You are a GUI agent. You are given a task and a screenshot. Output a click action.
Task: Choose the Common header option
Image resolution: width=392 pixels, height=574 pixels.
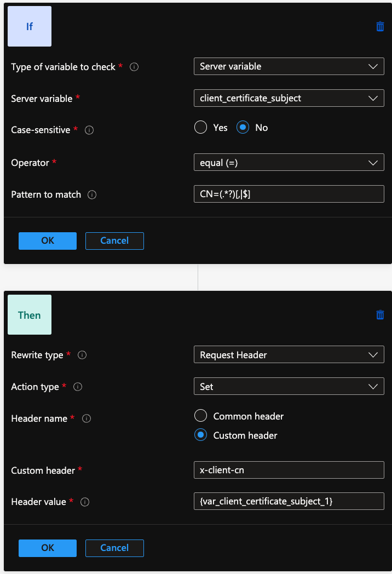pos(201,416)
